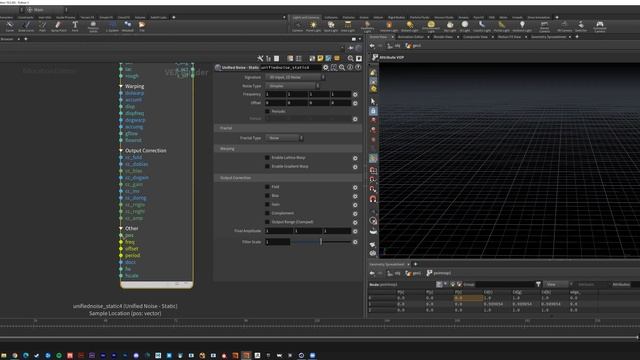Click the Fractal section header
This screenshot has height=360, width=640.
click(288, 128)
